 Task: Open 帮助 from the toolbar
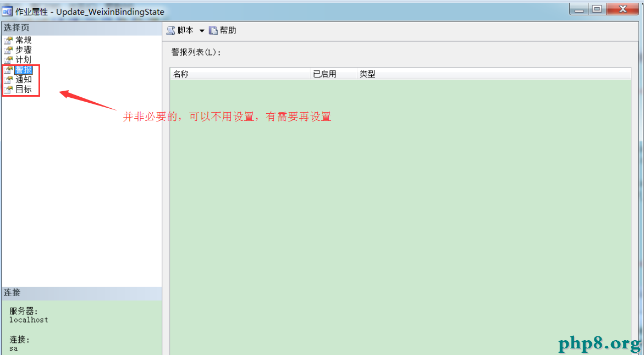228,30
